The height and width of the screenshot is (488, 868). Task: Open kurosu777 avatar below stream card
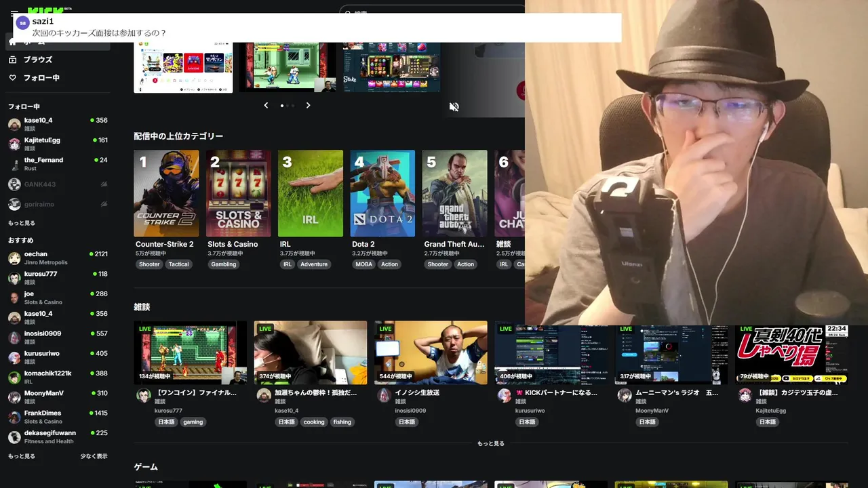[x=143, y=396]
